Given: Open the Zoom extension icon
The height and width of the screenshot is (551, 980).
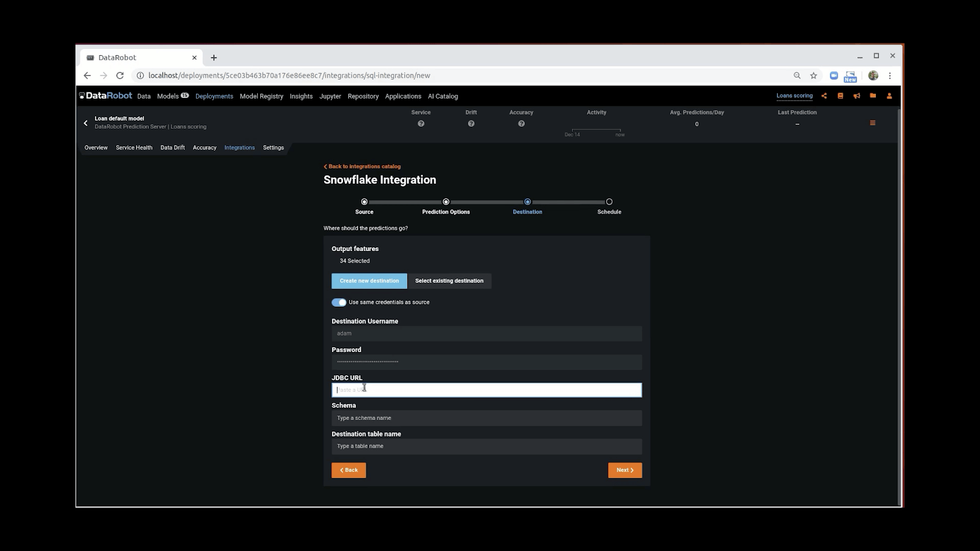Looking at the screenshot, I should pyautogui.click(x=834, y=75).
